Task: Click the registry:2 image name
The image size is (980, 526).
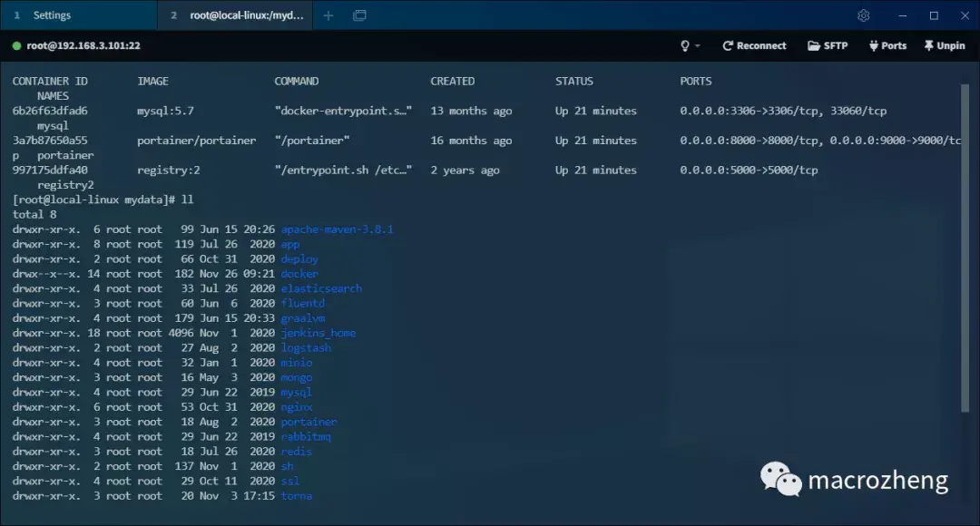Action: pyautogui.click(x=169, y=170)
